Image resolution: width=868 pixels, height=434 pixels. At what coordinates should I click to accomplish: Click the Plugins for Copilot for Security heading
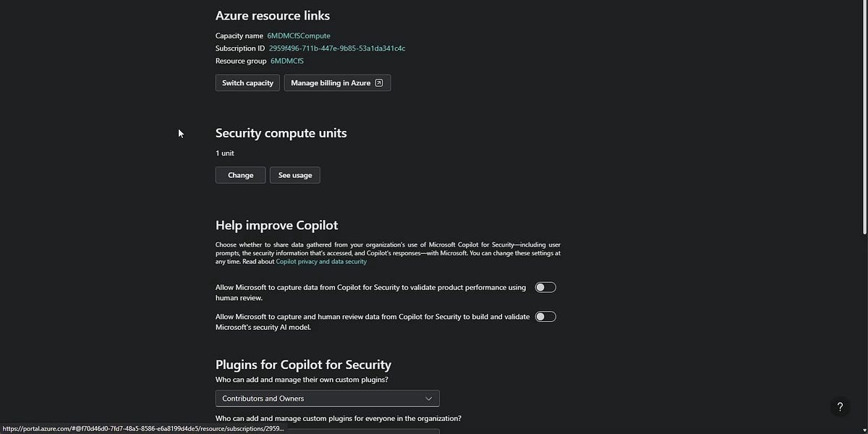[x=304, y=365]
